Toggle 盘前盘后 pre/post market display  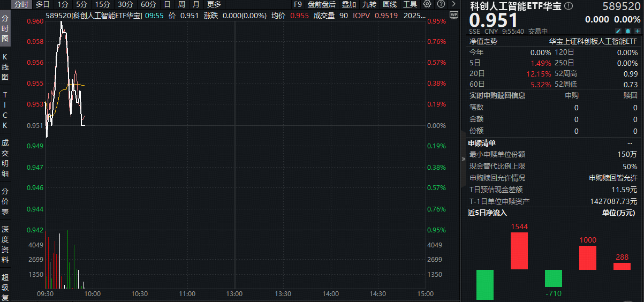pos(322,4)
